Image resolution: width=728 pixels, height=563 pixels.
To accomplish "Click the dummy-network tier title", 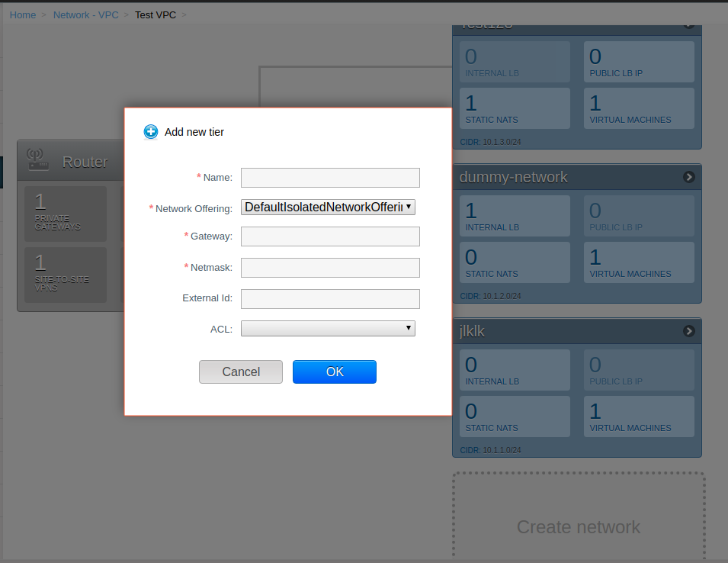I will pos(513,177).
